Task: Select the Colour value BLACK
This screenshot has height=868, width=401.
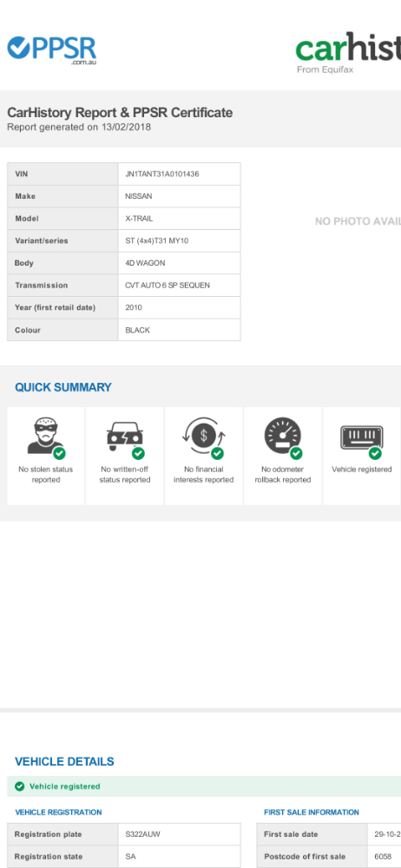Action: [137, 330]
